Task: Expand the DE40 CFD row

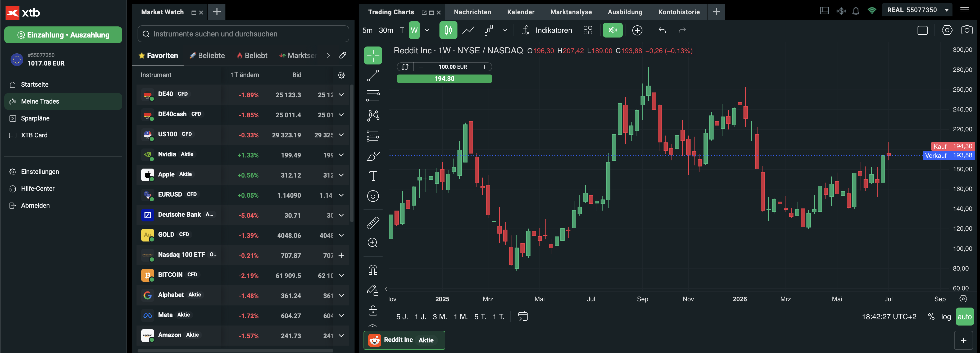Action: [341, 95]
